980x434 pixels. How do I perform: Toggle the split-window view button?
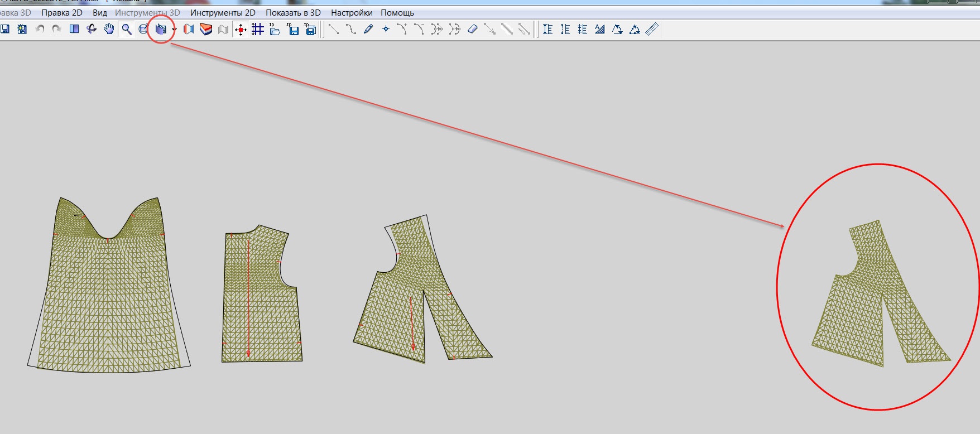[74, 29]
